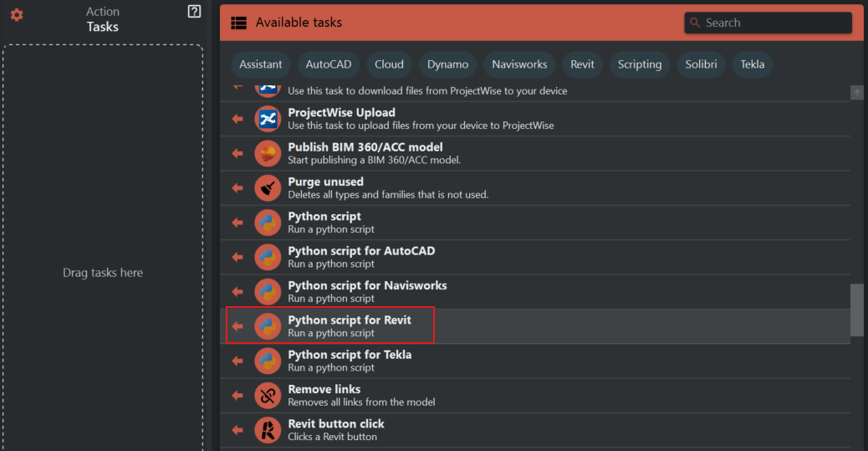Click the Available tasks list icon
868x451 pixels.
pyautogui.click(x=238, y=23)
